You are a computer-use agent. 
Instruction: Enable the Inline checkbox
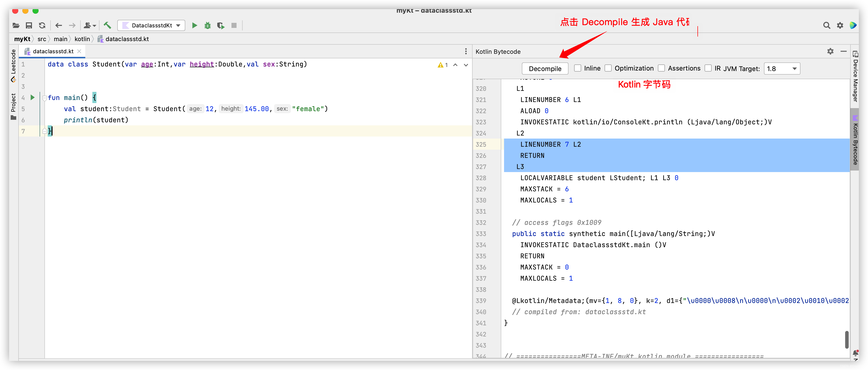click(x=578, y=68)
